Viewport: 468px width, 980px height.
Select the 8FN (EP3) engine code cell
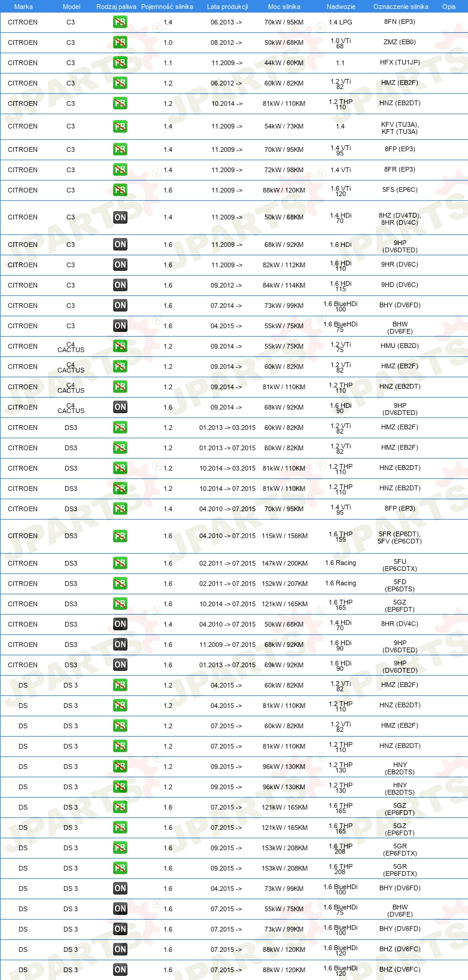(x=400, y=22)
